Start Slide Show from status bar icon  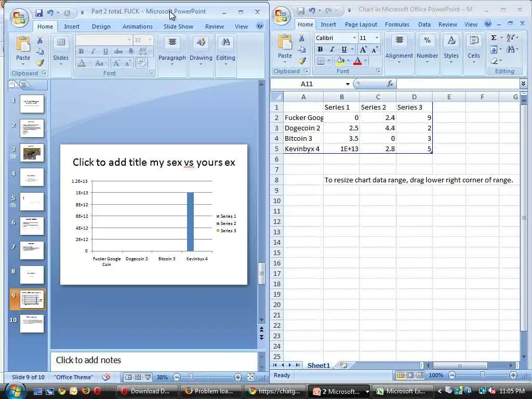(x=148, y=377)
